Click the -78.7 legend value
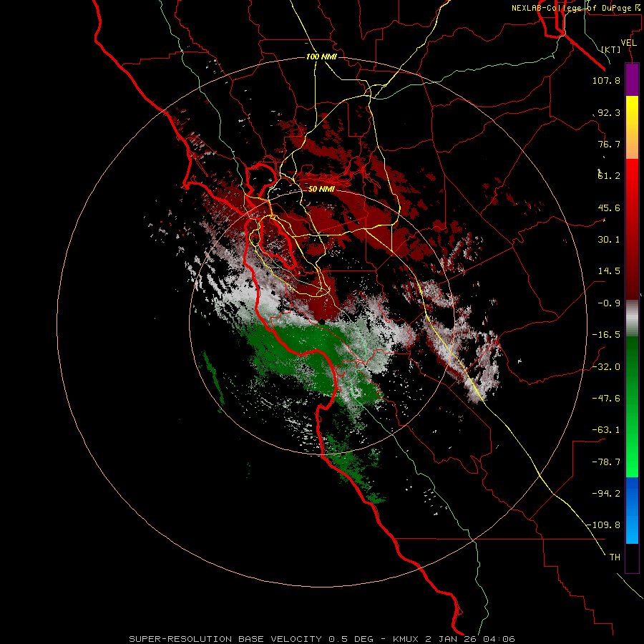 (606, 462)
